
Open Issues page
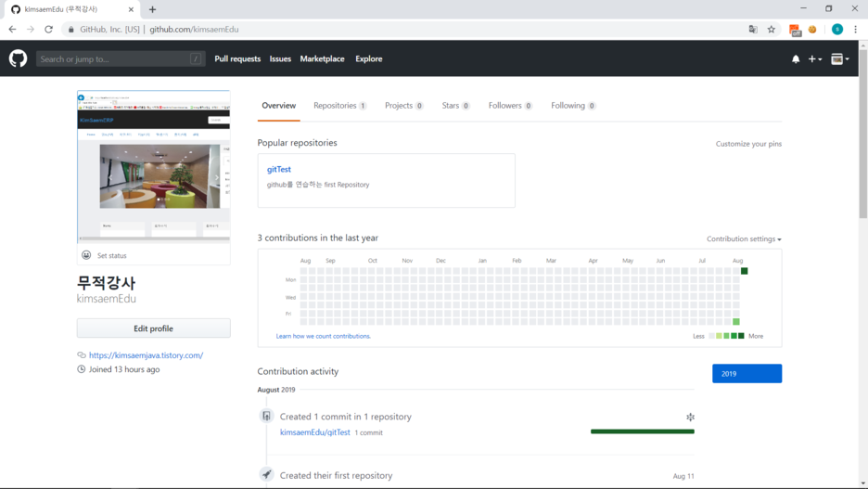click(280, 58)
